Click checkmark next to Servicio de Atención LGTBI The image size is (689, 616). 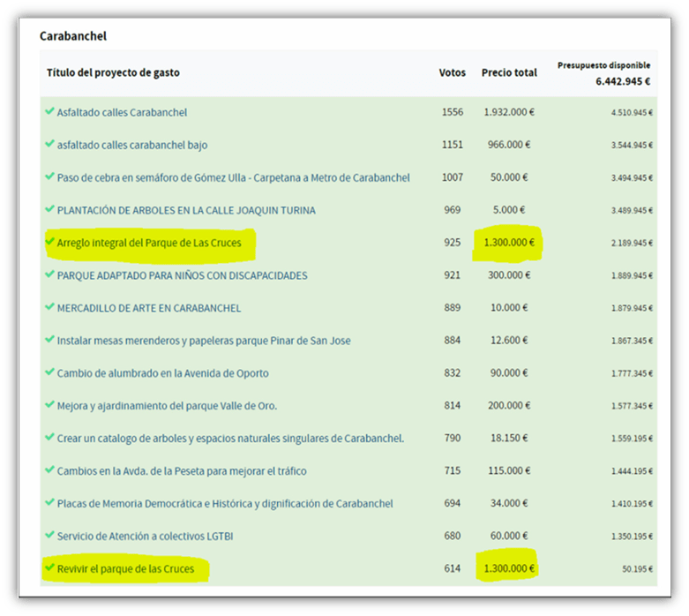tap(50, 536)
